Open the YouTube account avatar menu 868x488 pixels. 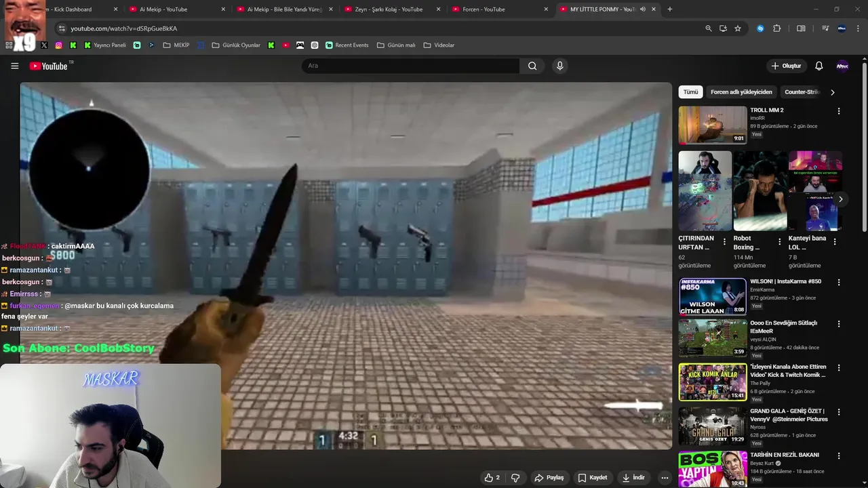[x=842, y=66]
